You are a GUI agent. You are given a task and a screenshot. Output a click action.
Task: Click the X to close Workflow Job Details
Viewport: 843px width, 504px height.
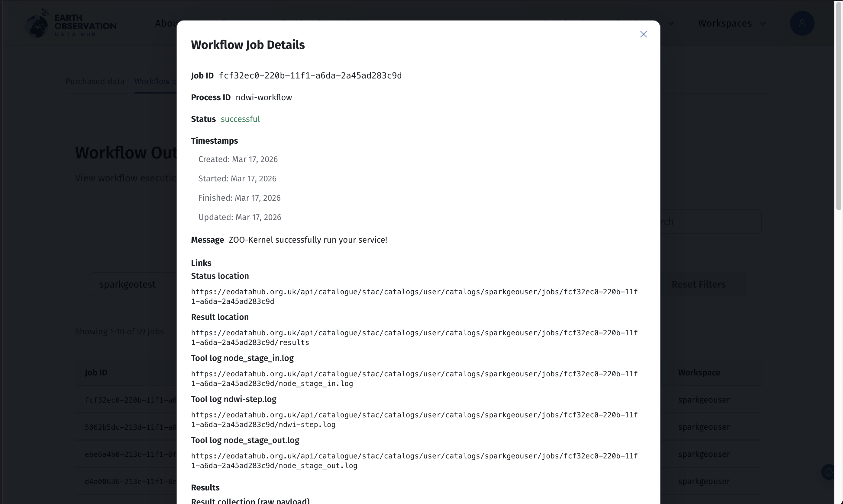(644, 34)
